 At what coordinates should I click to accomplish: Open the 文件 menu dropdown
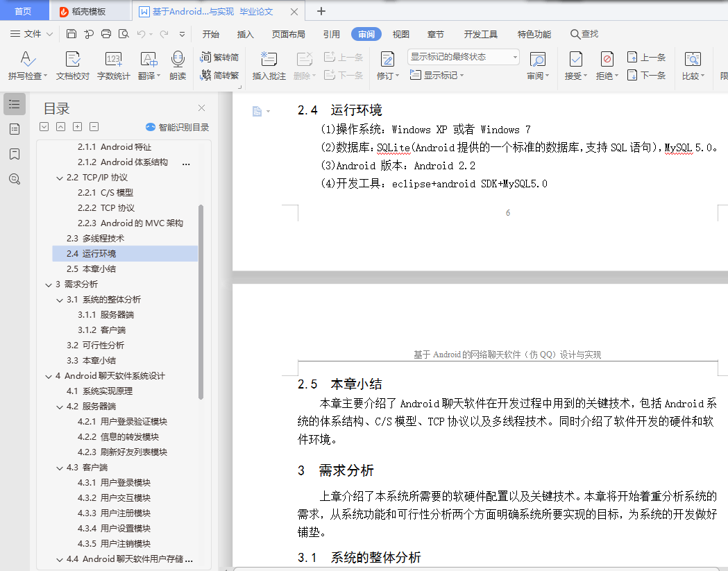(x=31, y=34)
